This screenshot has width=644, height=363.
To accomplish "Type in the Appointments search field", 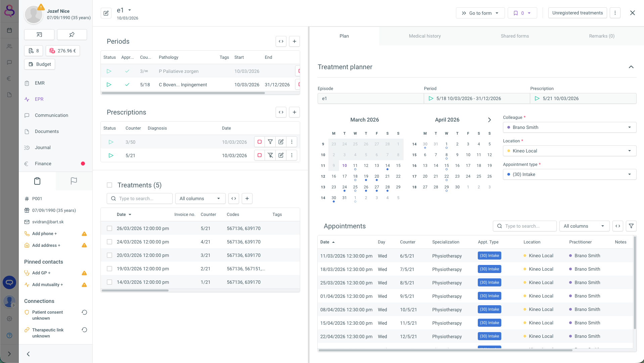I will coord(527,226).
